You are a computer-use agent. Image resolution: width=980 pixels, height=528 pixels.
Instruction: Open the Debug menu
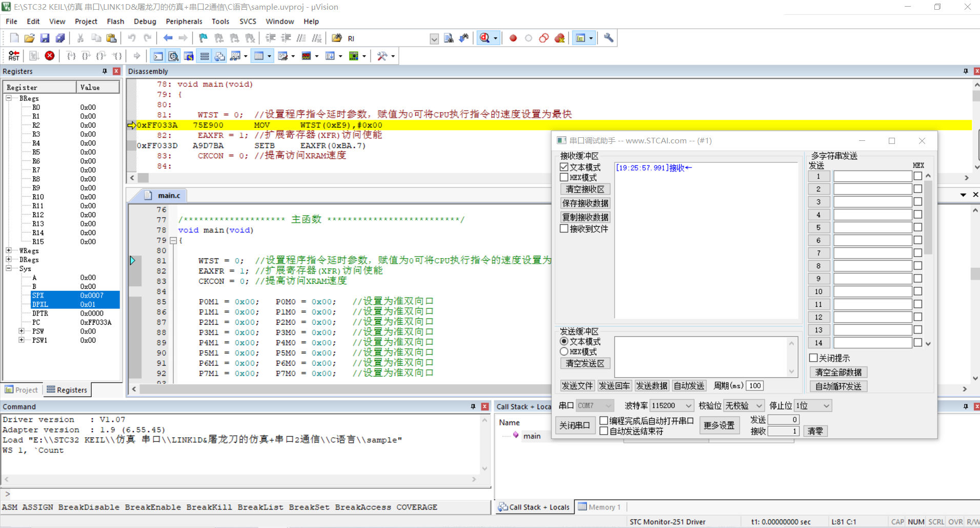145,21
